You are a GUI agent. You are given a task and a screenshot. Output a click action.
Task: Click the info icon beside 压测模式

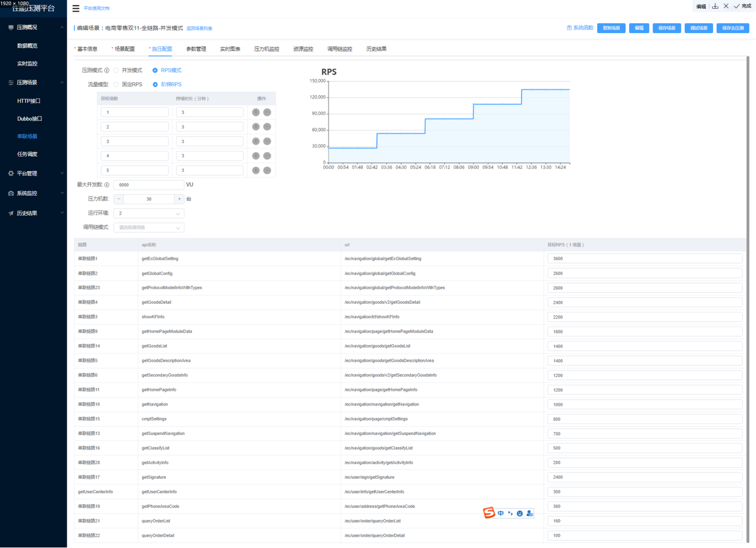coord(107,70)
